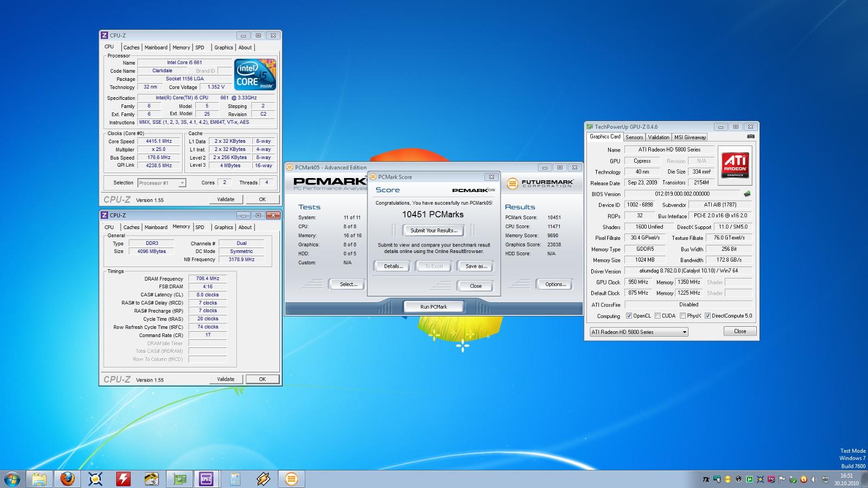Image resolution: width=868 pixels, height=488 pixels.
Task: Click the yellow disc tray icon
Action: [727, 479]
